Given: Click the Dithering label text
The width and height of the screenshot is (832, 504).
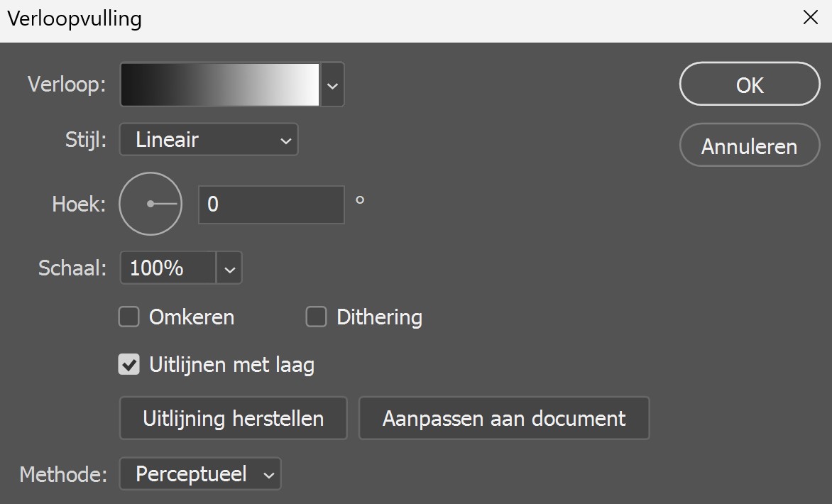Looking at the screenshot, I should point(379,317).
